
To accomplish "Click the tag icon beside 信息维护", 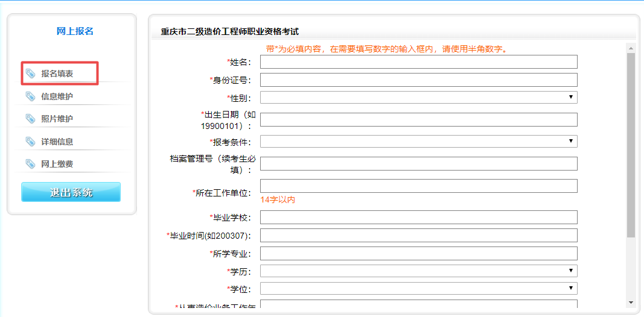I will click(x=30, y=96).
